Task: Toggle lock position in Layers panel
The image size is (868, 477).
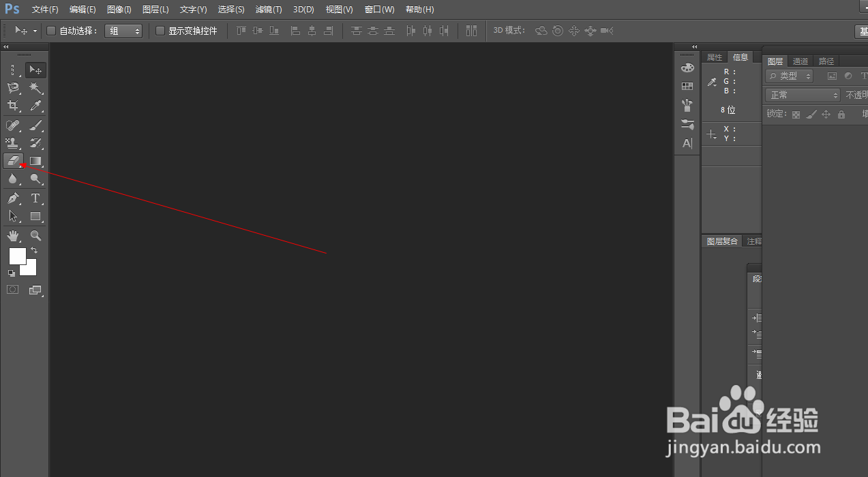Action: click(826, 114)
